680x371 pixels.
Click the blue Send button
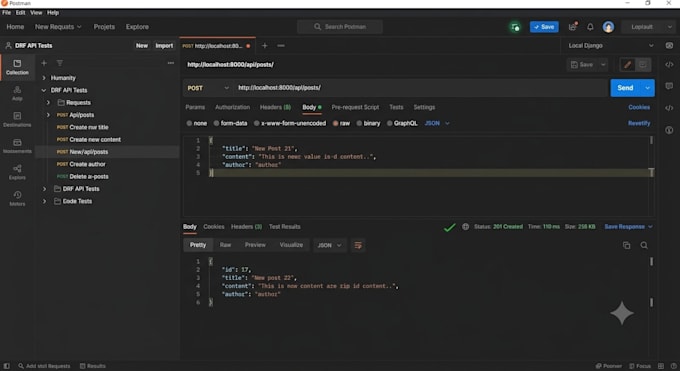coord(625,88)
